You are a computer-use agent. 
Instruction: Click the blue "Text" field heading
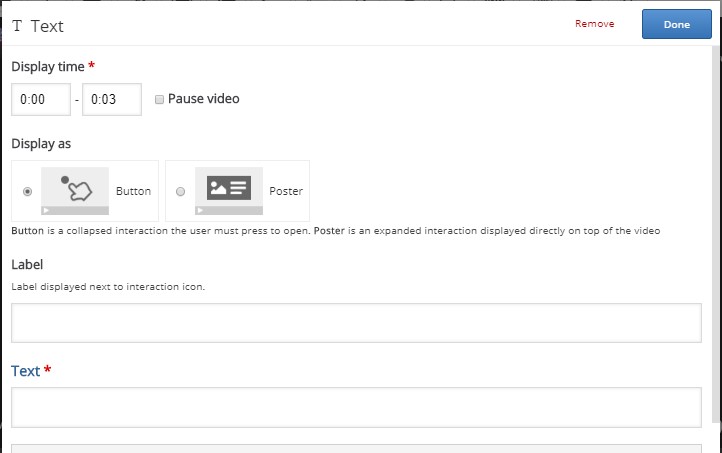[26, 371]
